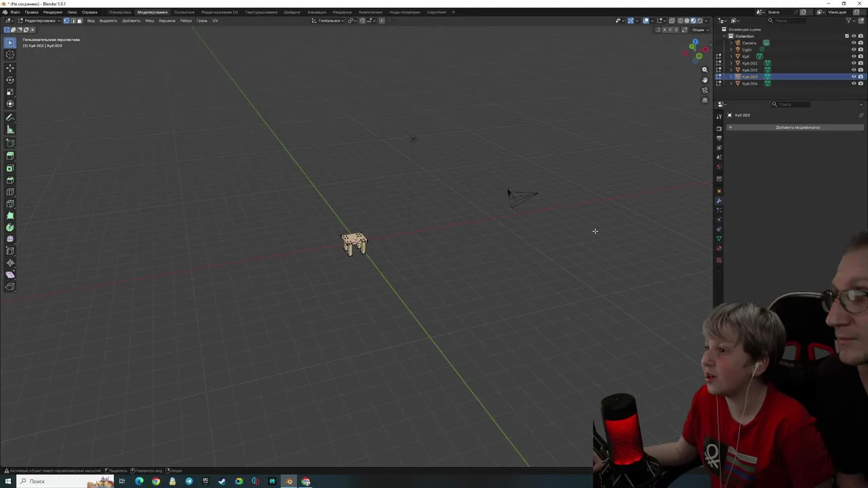Screen dimensions: 868x488
Task: Select the Spin tool
Action: pos(10,228)
